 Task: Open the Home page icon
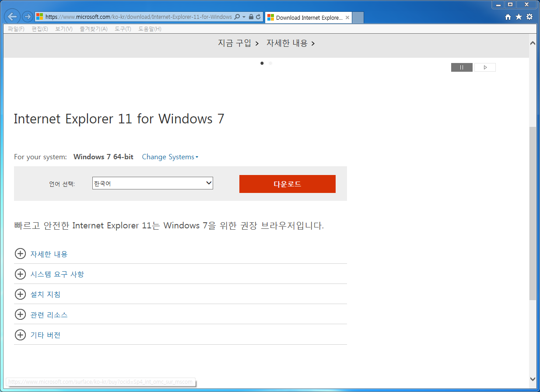click(x=508, y=17)
